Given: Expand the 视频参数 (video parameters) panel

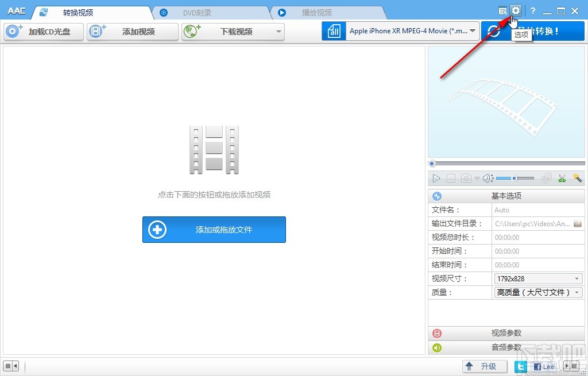Looking at the screenshot, I should point(506,334).
